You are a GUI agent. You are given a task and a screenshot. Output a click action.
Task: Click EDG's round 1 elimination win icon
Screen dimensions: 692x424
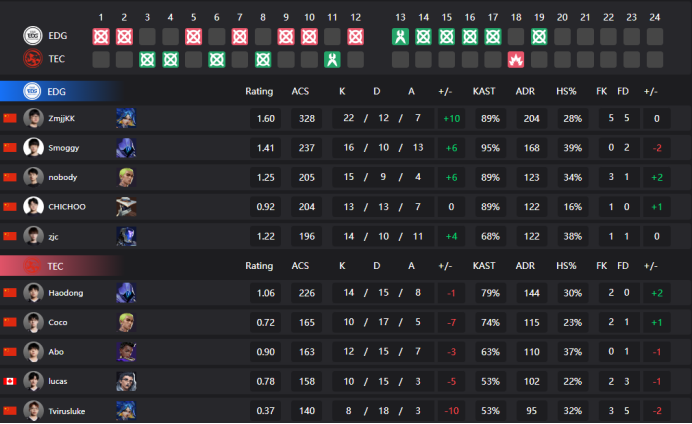(101, 37)
